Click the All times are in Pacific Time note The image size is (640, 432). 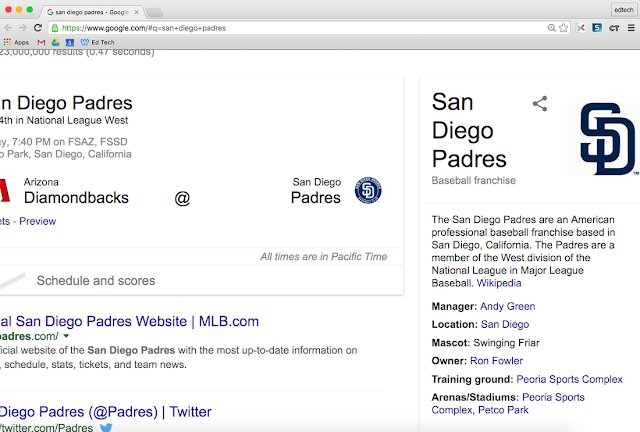(324, 256)
